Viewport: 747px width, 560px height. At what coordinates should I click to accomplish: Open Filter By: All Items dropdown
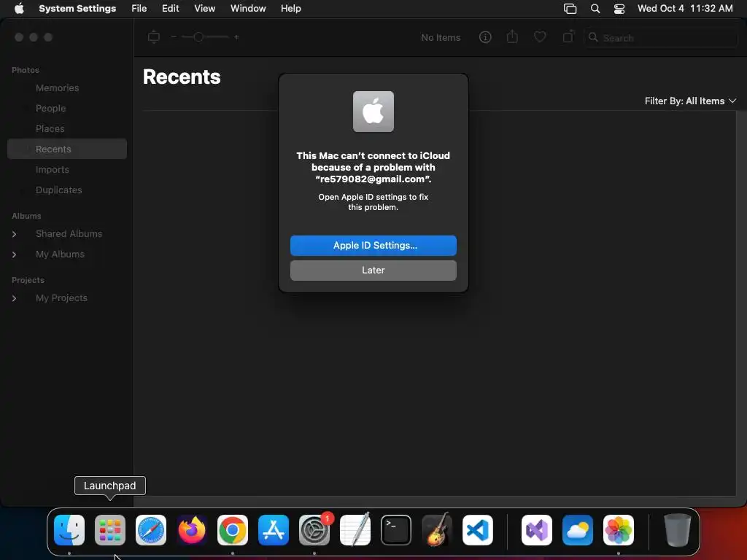tap(690, 101)
